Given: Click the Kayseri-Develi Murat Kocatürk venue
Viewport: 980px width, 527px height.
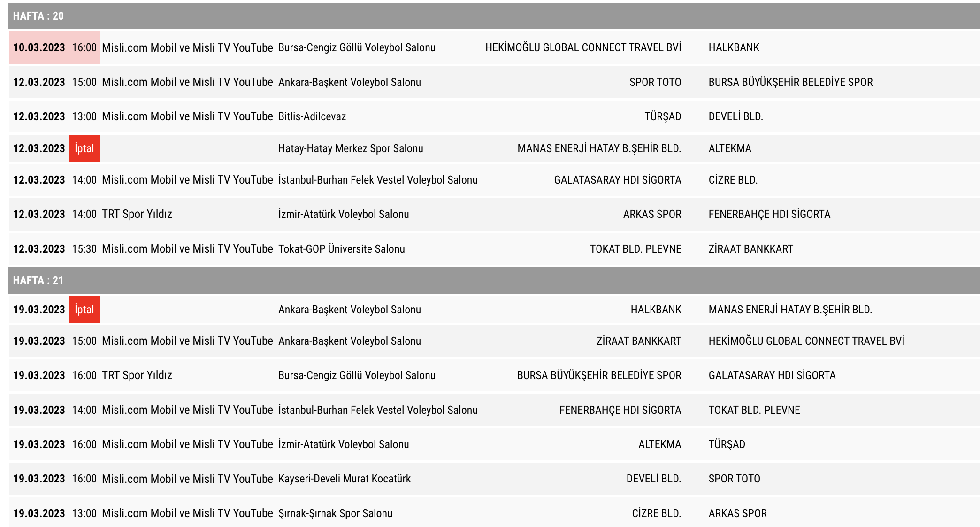Looking at the screenshot, I should pos(345,479).
